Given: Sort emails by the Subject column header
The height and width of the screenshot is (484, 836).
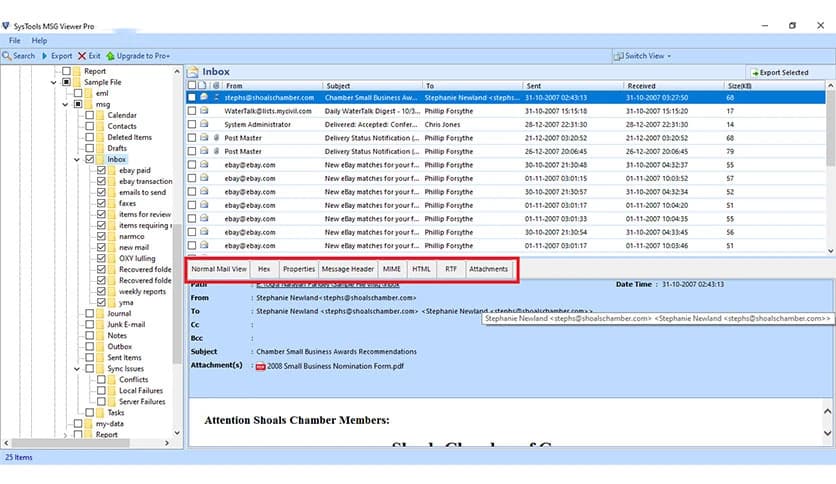Looking at the screenshot, I should (x=372, y=85).
